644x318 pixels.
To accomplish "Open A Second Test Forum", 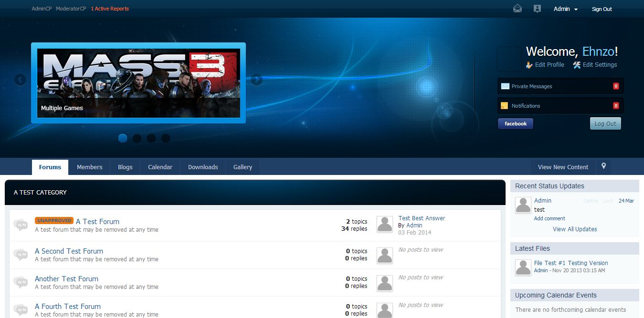I will (x=69, y=251).
